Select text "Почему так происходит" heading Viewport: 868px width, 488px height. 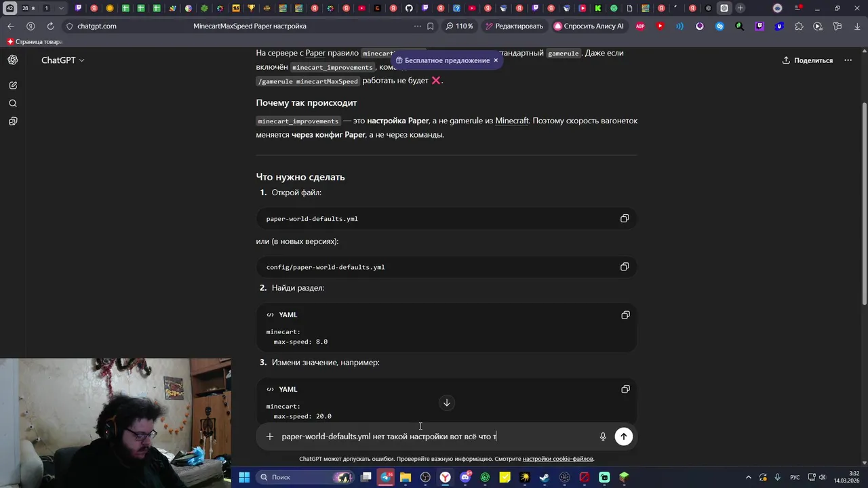click(307, 103)
